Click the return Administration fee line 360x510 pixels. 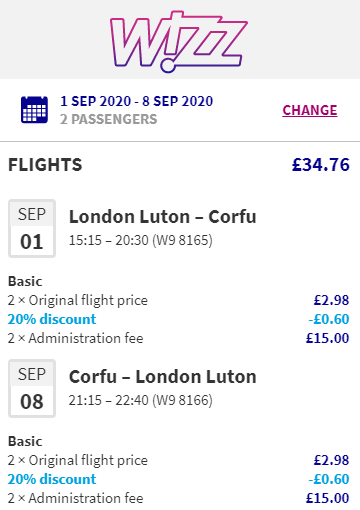click(x=179, y=498)
